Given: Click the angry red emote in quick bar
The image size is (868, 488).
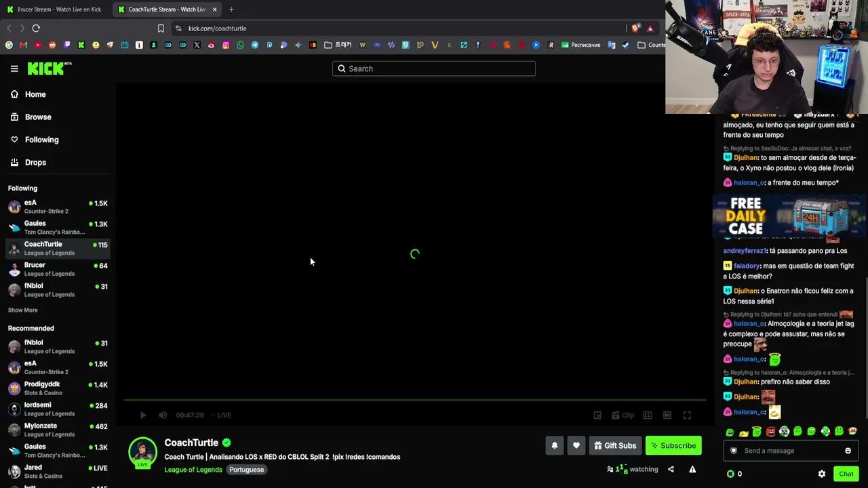Looking at the screenshot, I should tap(770, 431).
